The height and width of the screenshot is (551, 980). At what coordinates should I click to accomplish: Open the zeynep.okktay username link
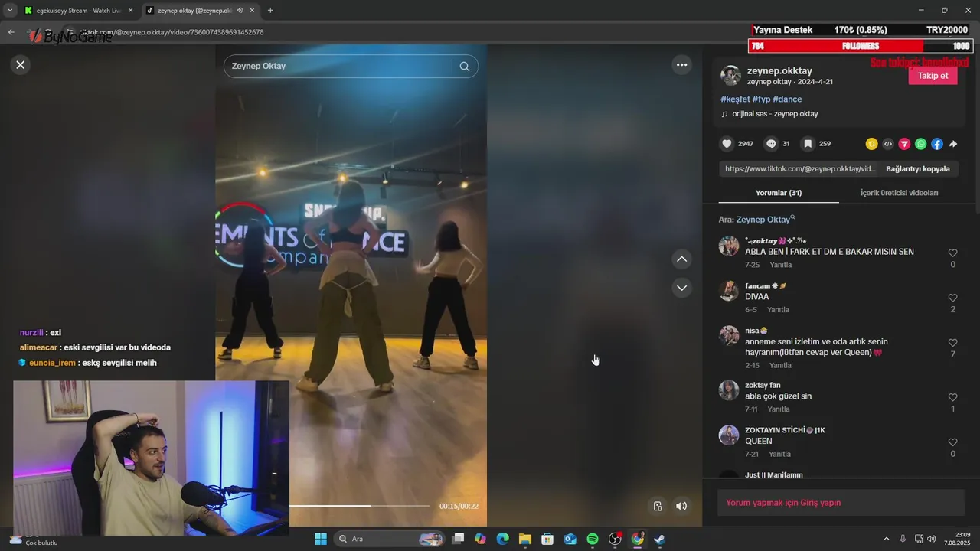[x=779, y=70]
